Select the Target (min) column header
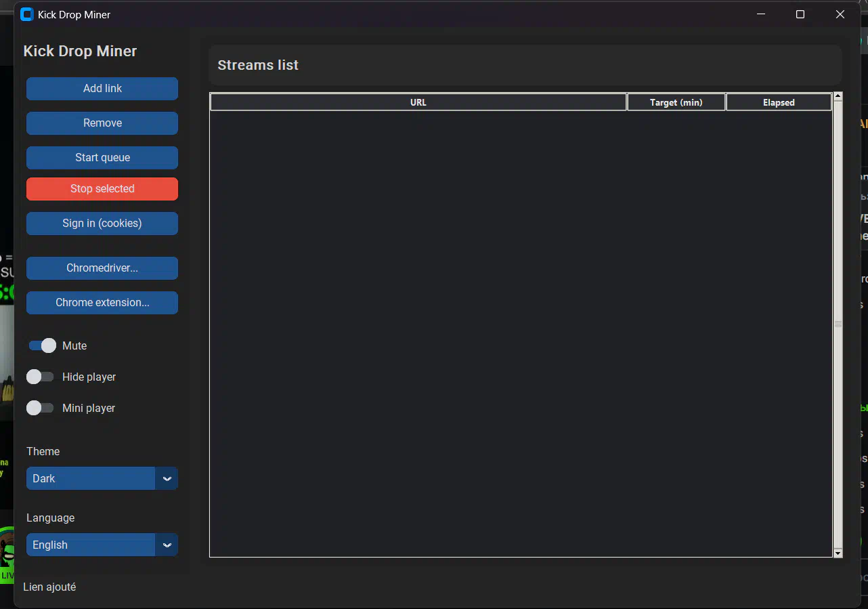 [x=676, y=102]
